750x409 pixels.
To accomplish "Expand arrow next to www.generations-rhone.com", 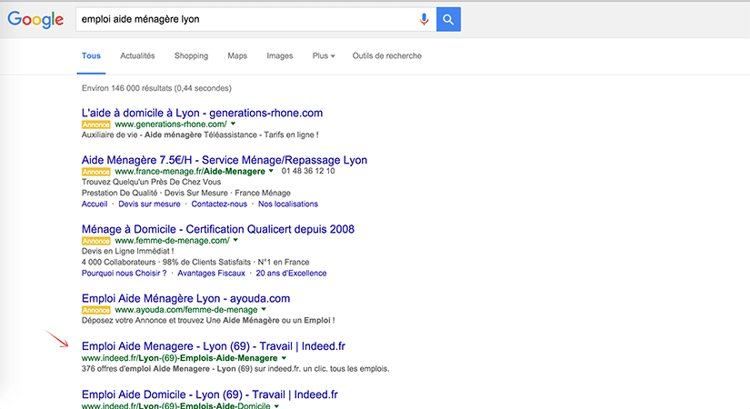I will pos(233,124).
